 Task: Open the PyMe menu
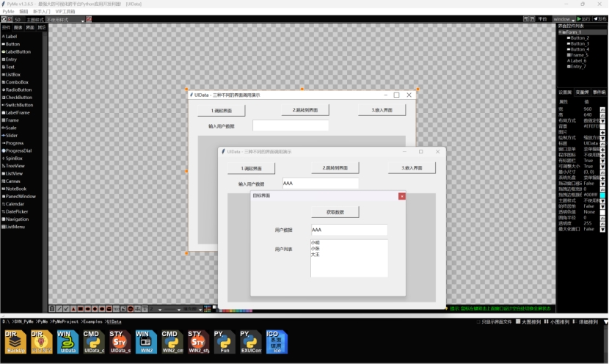8,12
